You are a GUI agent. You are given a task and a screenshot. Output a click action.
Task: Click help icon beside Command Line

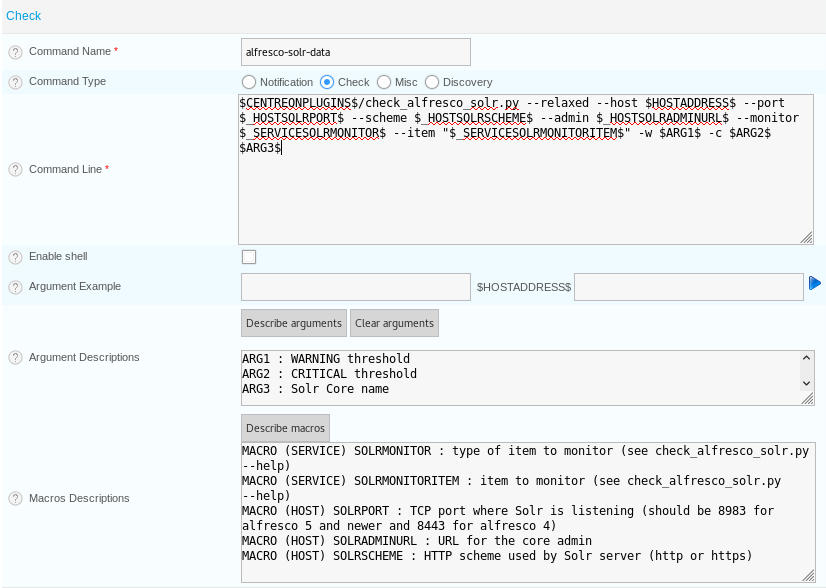pos(15,170)
